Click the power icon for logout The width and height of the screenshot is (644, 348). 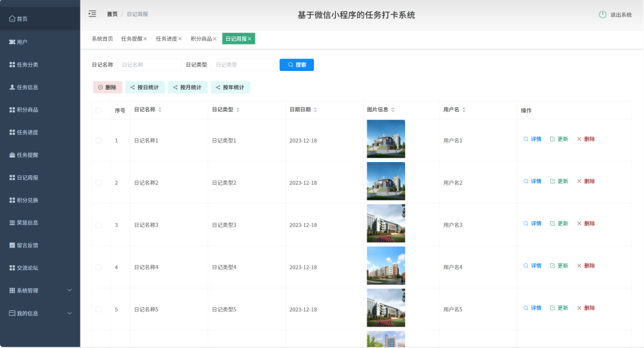click(602, 15)
